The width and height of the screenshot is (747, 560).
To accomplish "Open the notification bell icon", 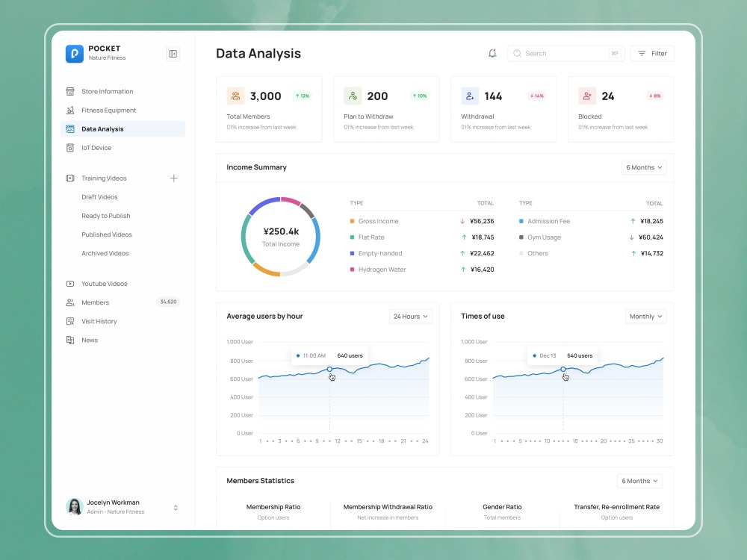I will click(x=492, y=53).
